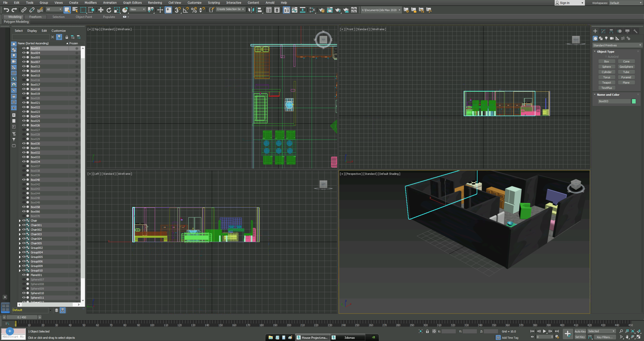Image resolution: width=644 pixels, height=341 pixels.
Task: Expand the Group002 tree item
Action: (x=20, y=248)
